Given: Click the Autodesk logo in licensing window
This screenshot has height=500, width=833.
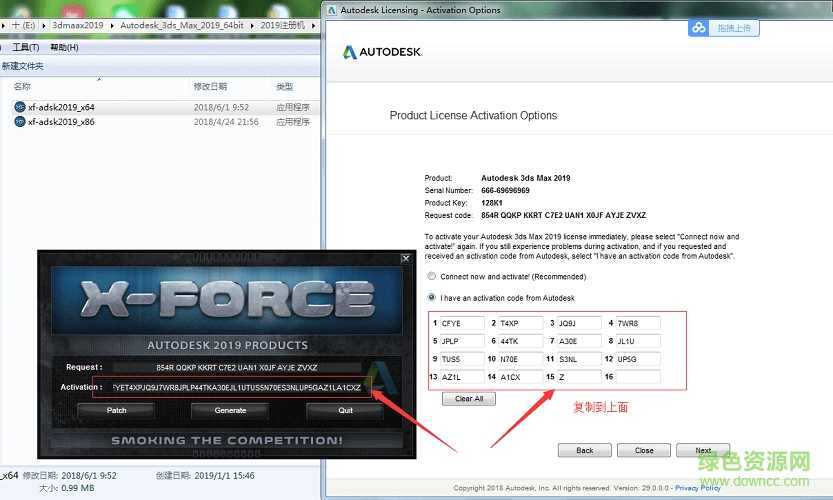Looking at the screenshot, I should point(382,52).
